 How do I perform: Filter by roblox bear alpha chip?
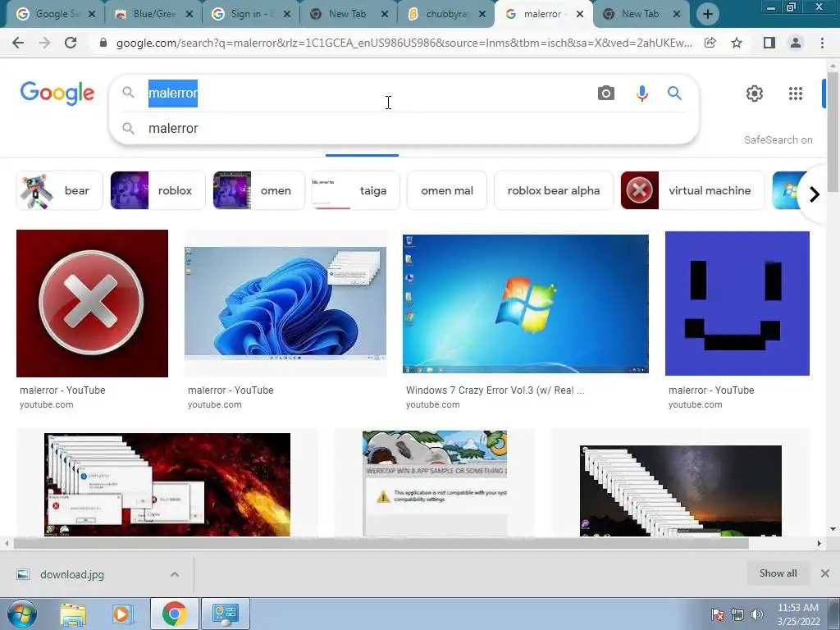tap(554, 190)
